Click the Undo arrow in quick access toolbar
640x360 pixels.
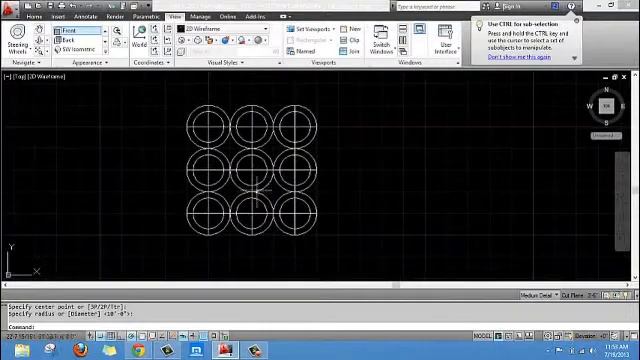coord(73,6)
